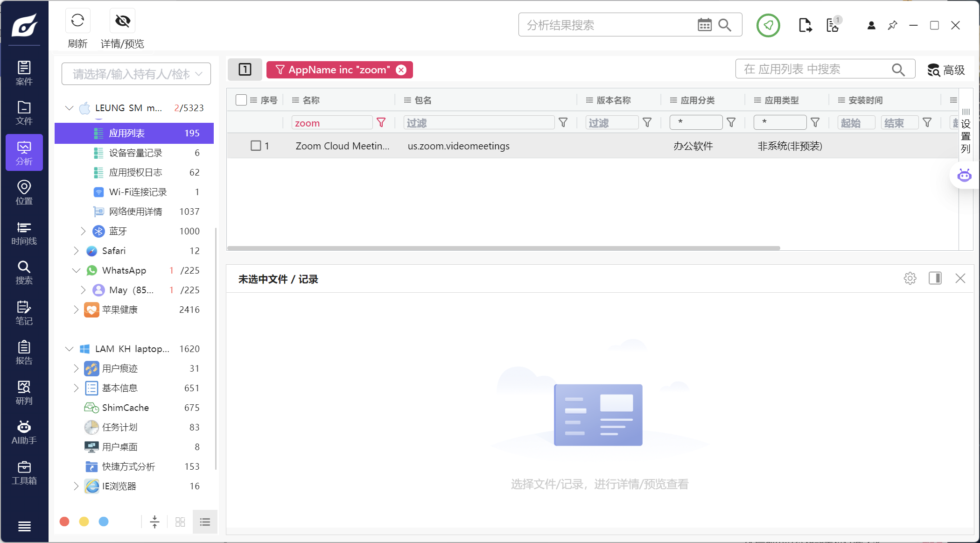
Task: Open the Location (位置) sidebar section
Action: [x=24, y=192]
